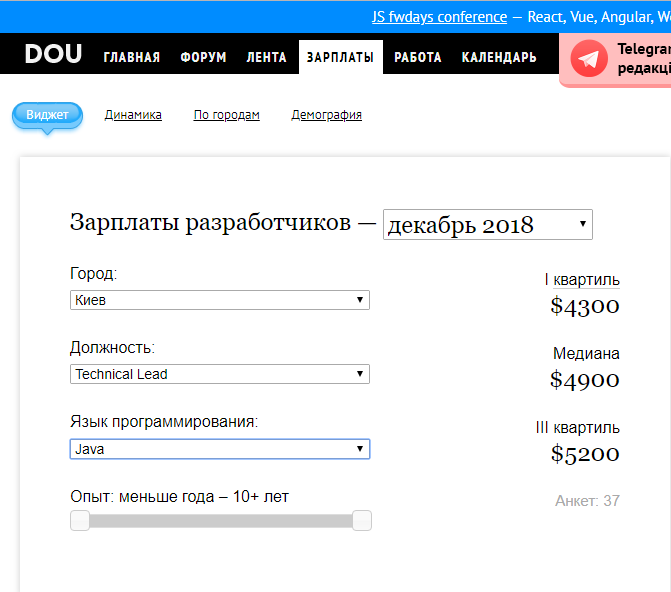
Task: Select the ЗАРПЛАТЫ tab
Action: pyautogui.click(x=341, y=57)
